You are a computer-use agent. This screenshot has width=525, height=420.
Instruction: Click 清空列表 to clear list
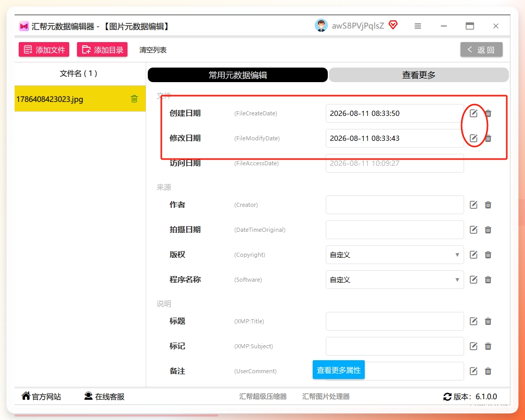[152, 50]
